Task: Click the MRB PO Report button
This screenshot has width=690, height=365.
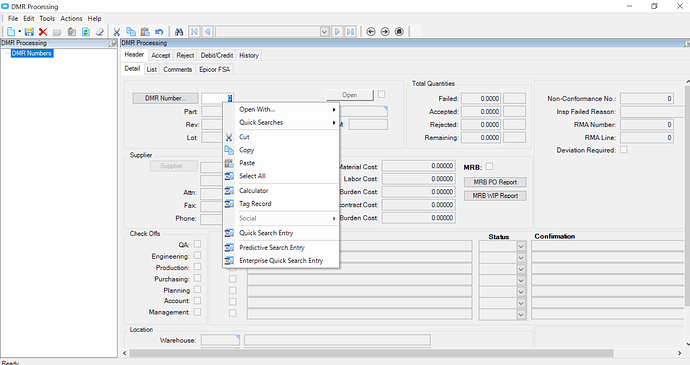Action: coord(495,182)
